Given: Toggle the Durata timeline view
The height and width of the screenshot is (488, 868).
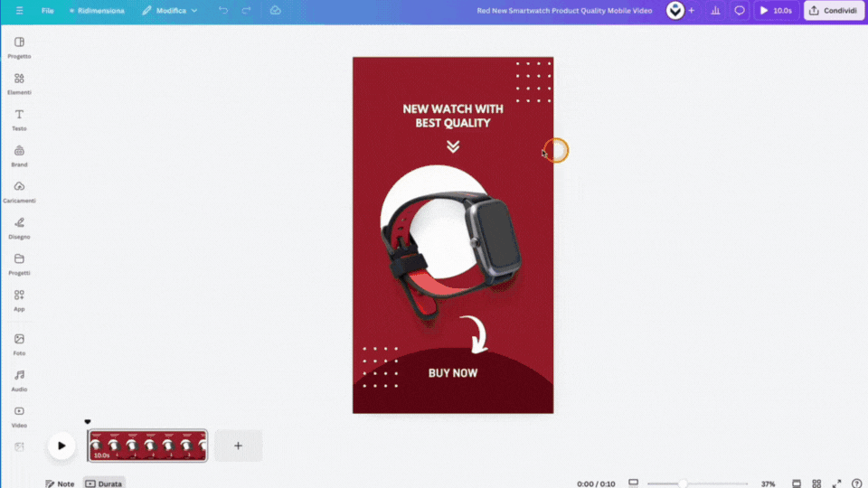Looking at the screenshot, I should (104, 483).
